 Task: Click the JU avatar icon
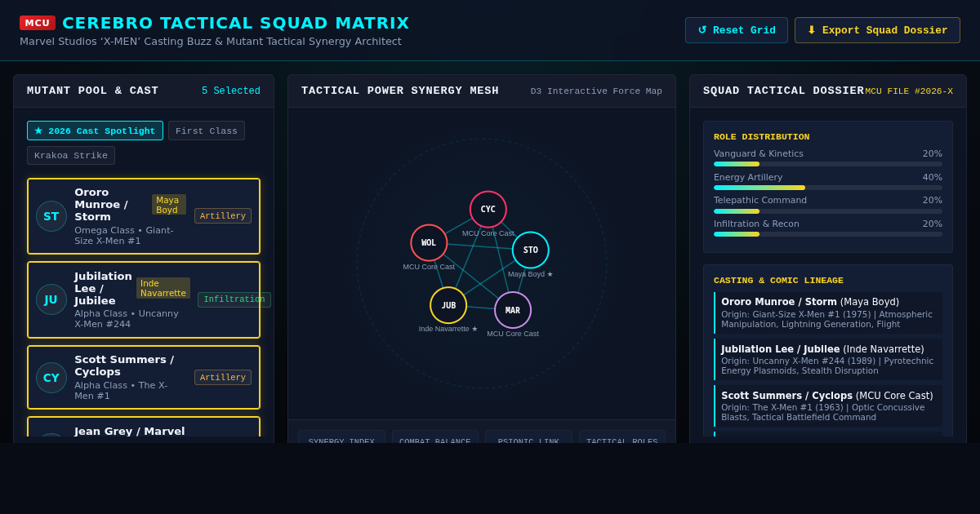point(51,299)
